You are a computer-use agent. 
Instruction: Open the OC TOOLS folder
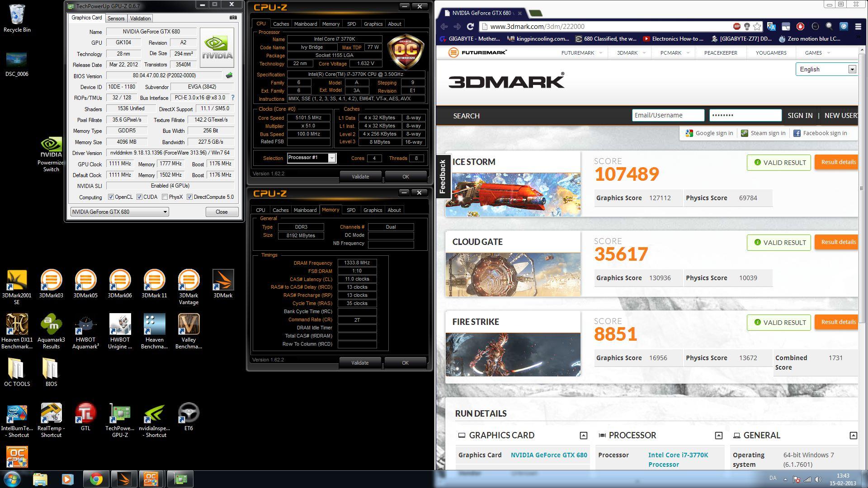(17, 373)
